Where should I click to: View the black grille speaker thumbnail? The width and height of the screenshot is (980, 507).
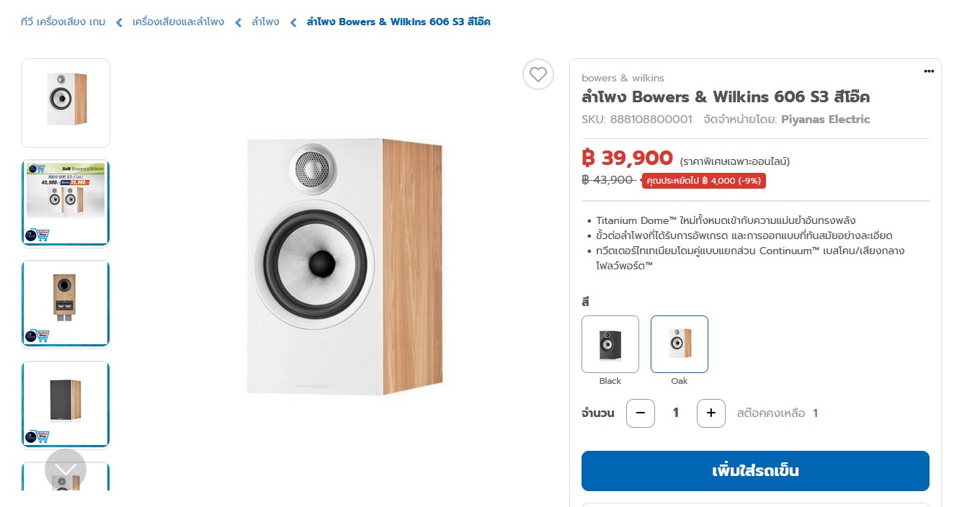pos(66,405)
